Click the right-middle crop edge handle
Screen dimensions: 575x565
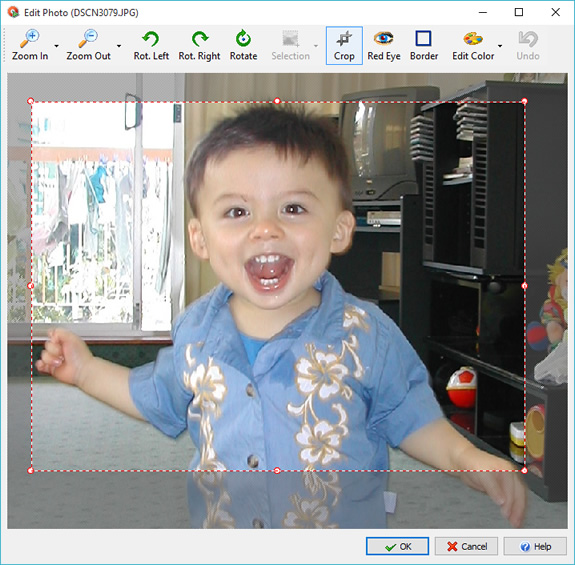tap(524, 286)
